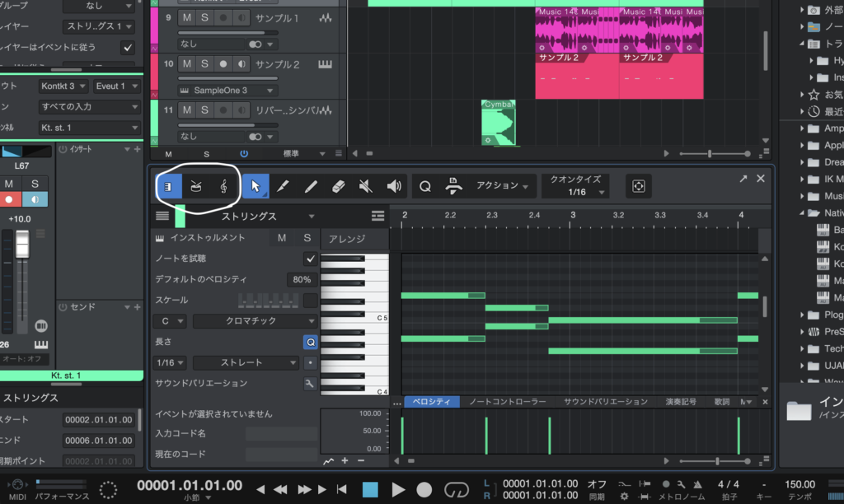Image resolution: width=844 pixels, height=504 pixels.
Task: Open the クロマチック scale type dropdown
Action: tap(255, 321)
